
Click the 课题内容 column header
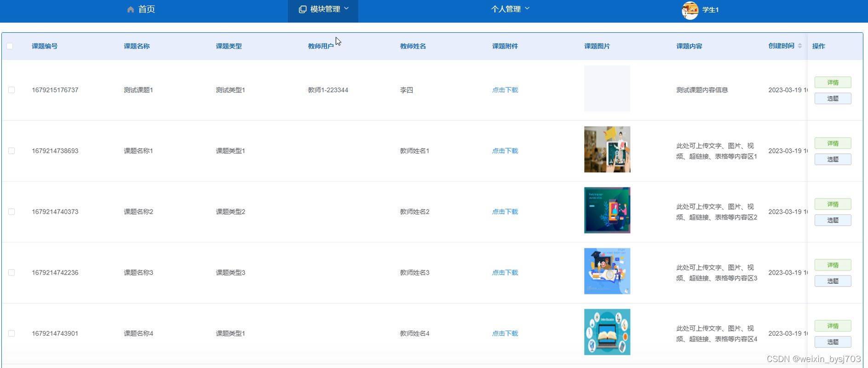coord(689,46)
